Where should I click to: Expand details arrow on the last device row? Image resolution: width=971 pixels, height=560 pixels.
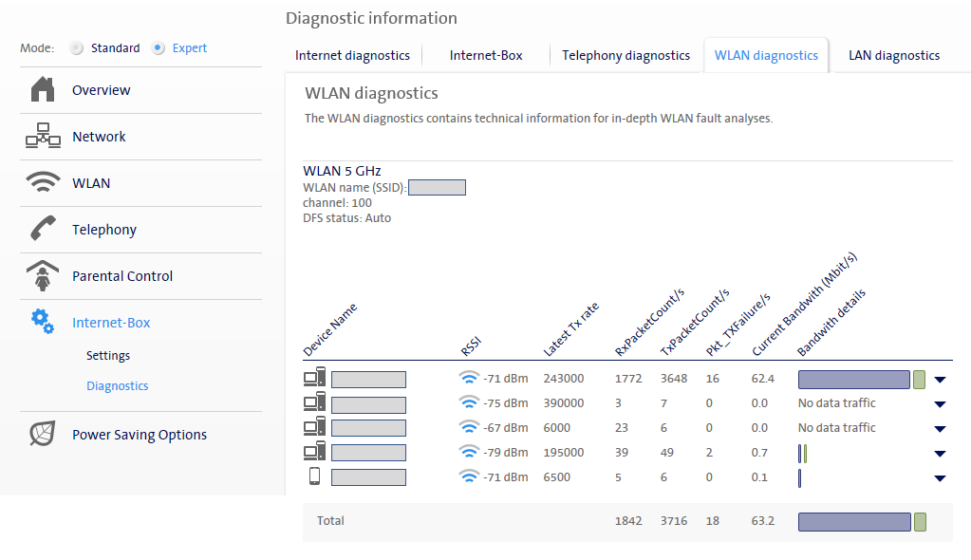click(x=940, y=476)
